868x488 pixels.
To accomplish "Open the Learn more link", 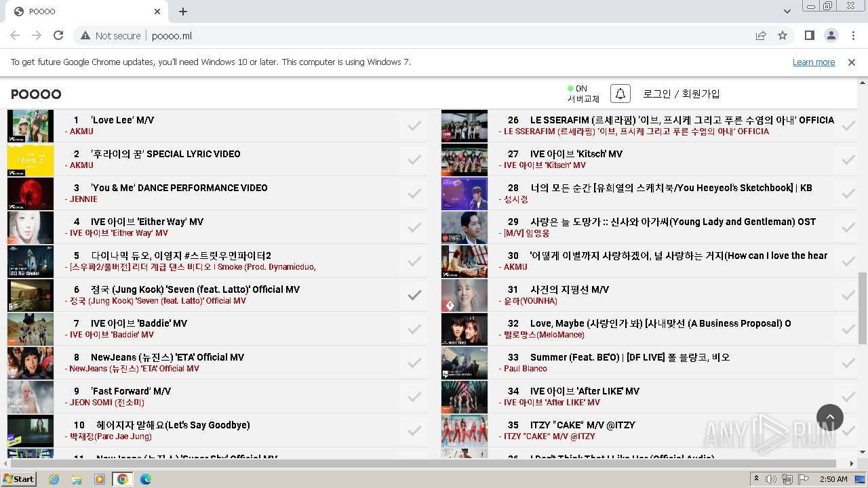I will point(814,62).
